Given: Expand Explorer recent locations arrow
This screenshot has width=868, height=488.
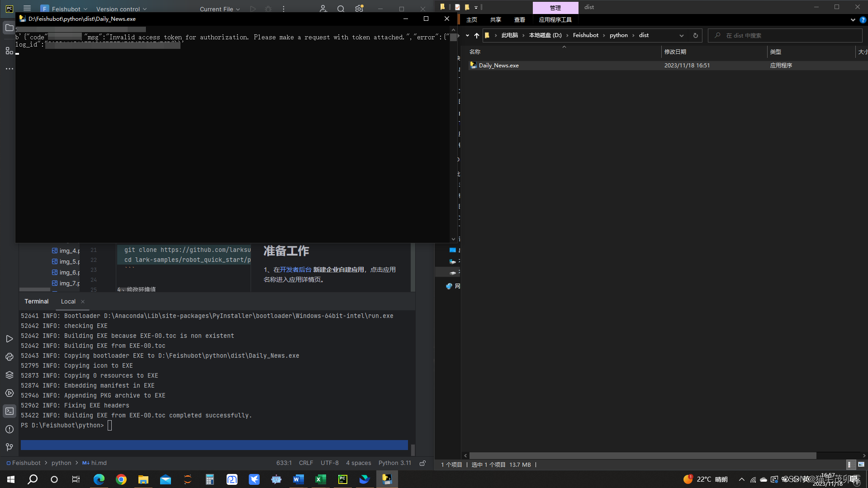Looking at the screenshot, I should (467, 35).
